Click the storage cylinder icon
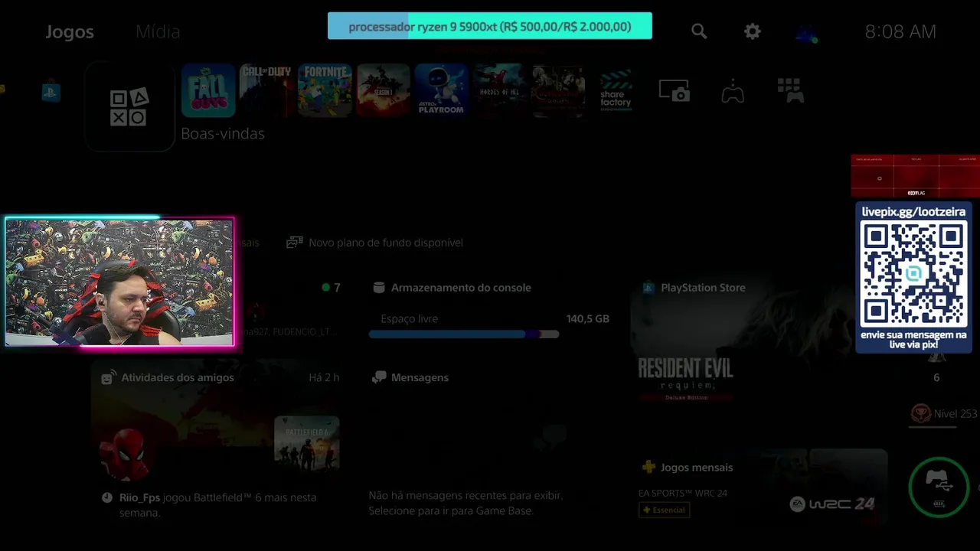The height and width of the screenshot is (551, 980). coord(378,288)
